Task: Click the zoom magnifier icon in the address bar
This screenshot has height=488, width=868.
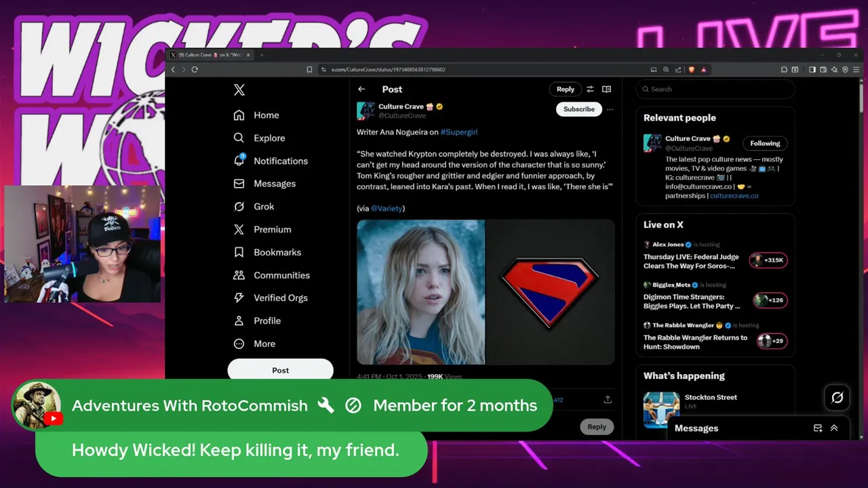Action: 666,69
